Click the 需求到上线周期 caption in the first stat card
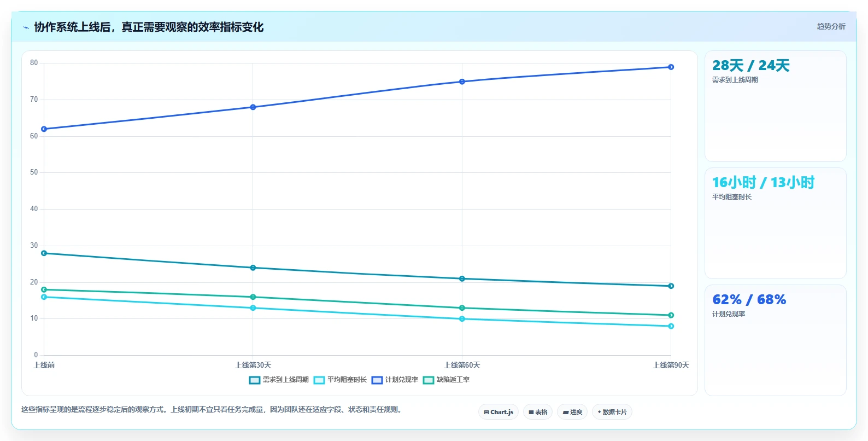 coord(735,80)
